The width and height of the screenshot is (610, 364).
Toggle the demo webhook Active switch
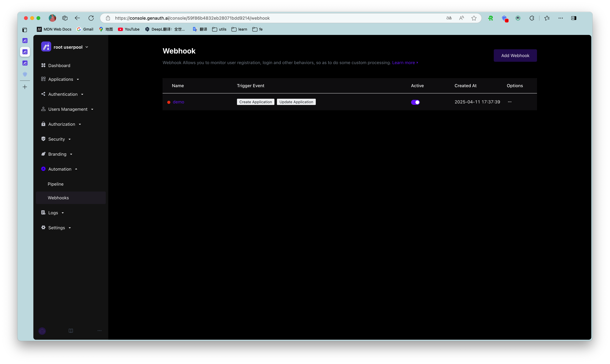415,102
